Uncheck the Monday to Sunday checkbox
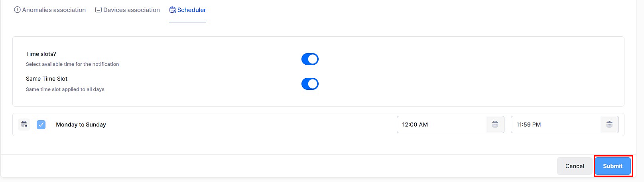Screen dimensions: 644x182 click(41, 125)
